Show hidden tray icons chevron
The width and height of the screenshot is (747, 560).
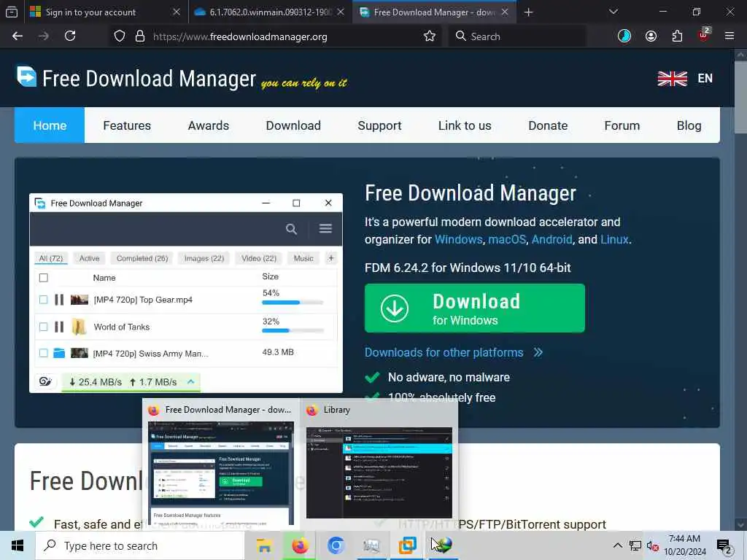(617, 545)
